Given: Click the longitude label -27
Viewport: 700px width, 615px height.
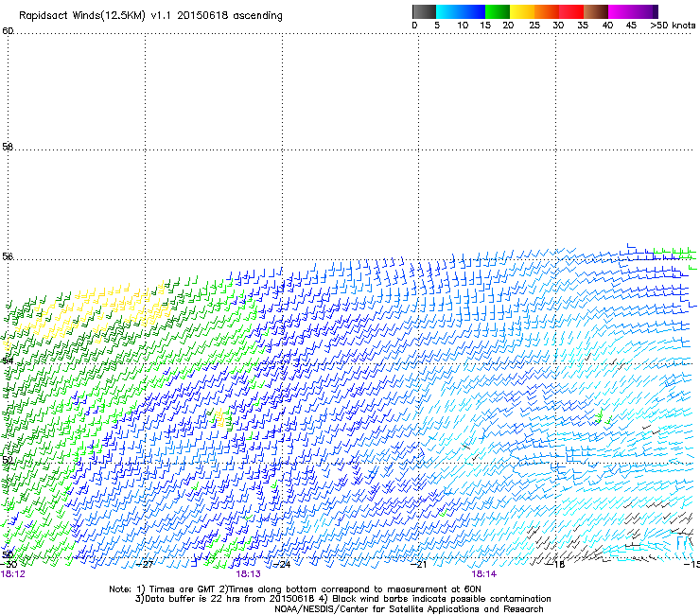Looking at the screenshot, I should [145, 565].
